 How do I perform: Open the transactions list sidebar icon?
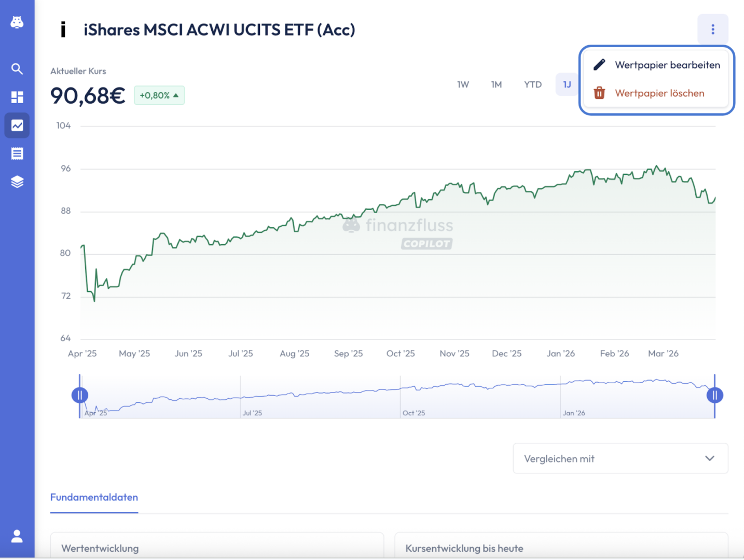17,153
